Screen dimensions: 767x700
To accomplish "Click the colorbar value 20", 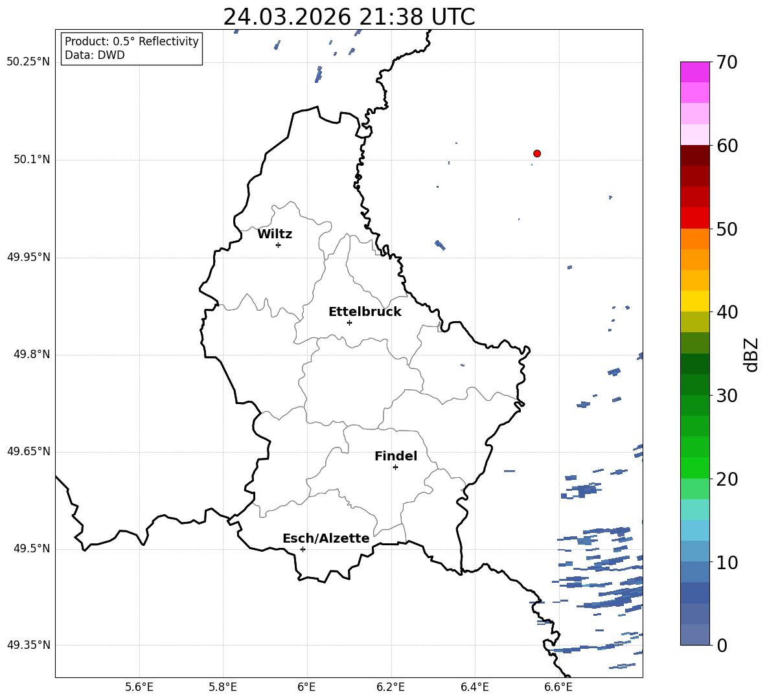I will pyautogui.click(x=727, y=479).
